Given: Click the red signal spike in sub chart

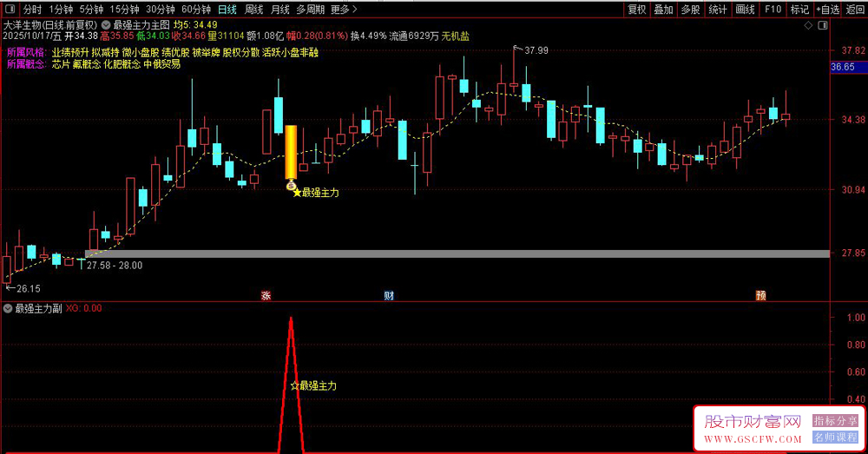Looking at the screenshot, I should coord(291,385).
